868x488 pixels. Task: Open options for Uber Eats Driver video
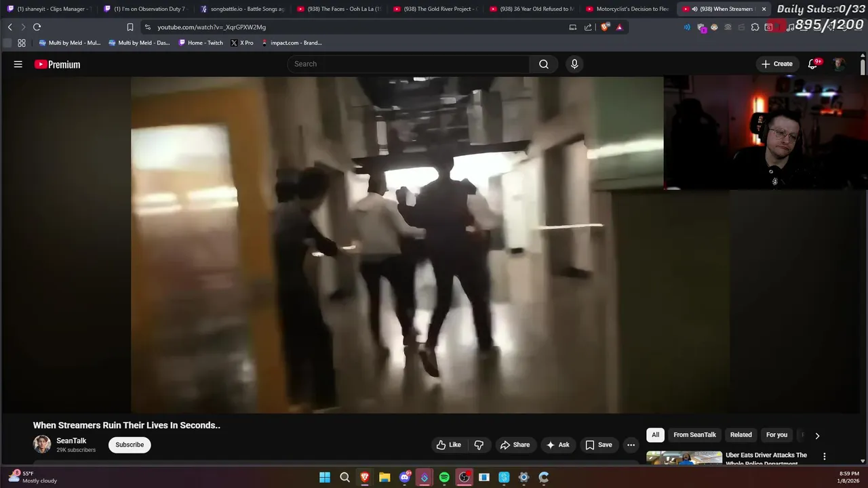click(x=825, y=457)
